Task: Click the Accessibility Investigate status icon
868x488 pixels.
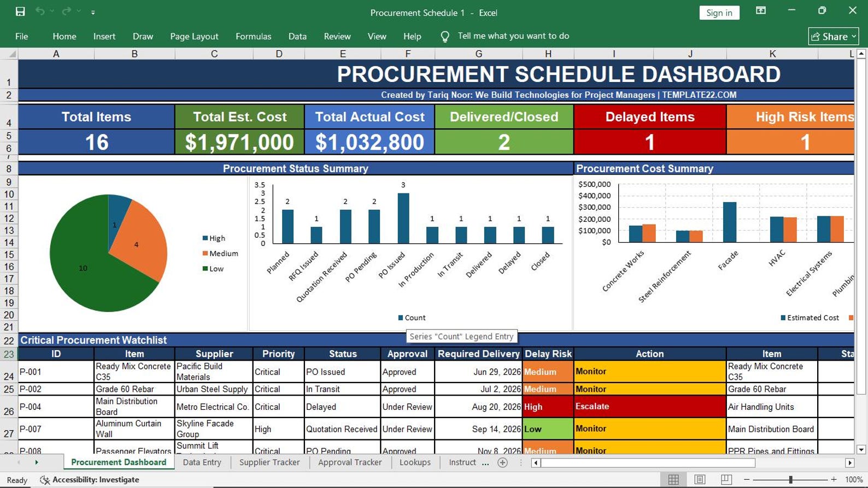Action: click(x=45, y=480)
